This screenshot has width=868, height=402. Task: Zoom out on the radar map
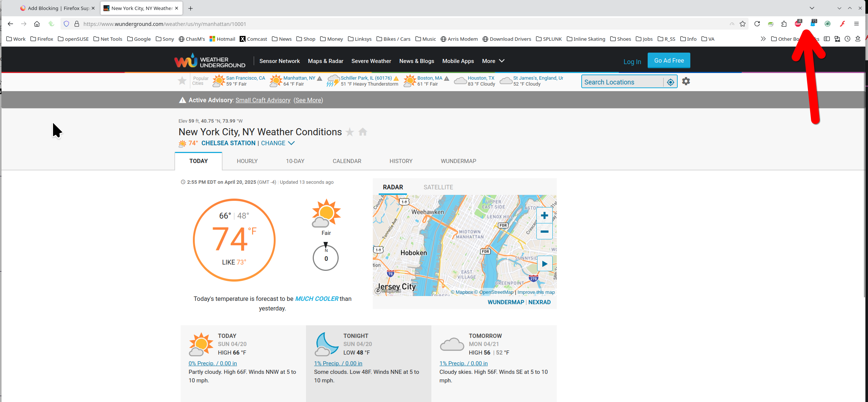pos(545,232)
